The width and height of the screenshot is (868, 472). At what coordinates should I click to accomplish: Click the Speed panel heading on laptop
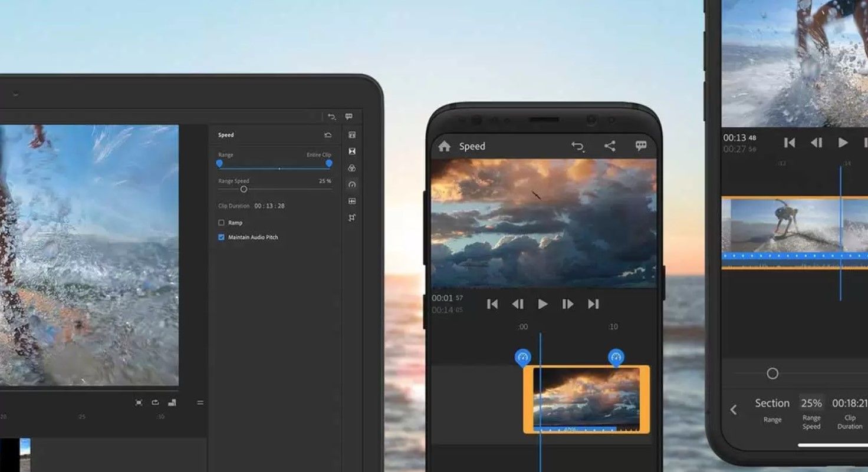click(226, 135)
